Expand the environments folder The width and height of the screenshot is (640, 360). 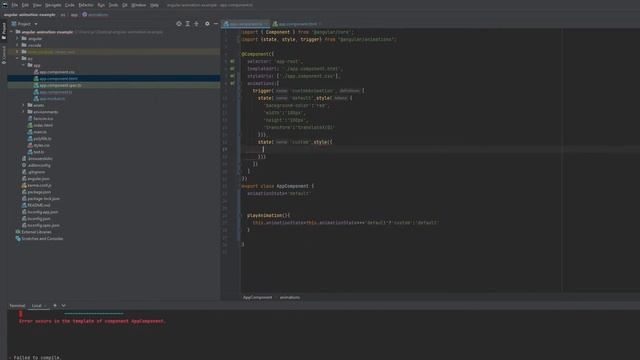[23, 112]
